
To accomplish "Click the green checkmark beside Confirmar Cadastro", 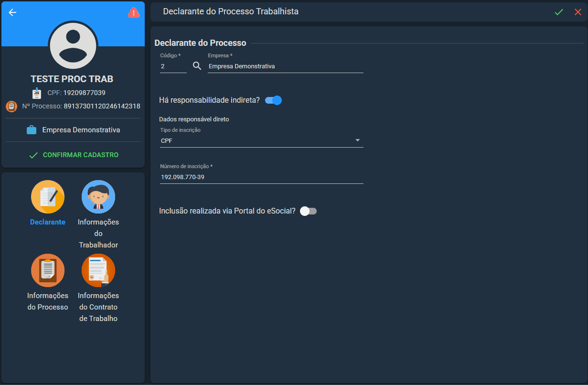I will [33, 155].
